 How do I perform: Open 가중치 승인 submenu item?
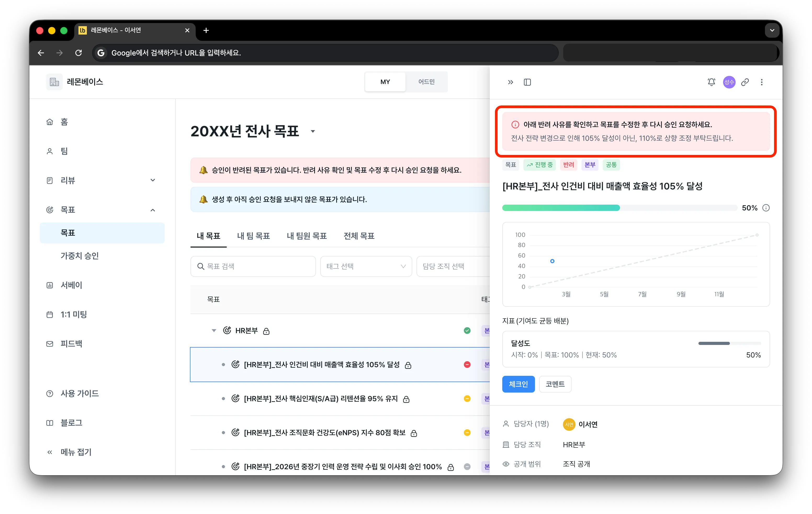102,256
